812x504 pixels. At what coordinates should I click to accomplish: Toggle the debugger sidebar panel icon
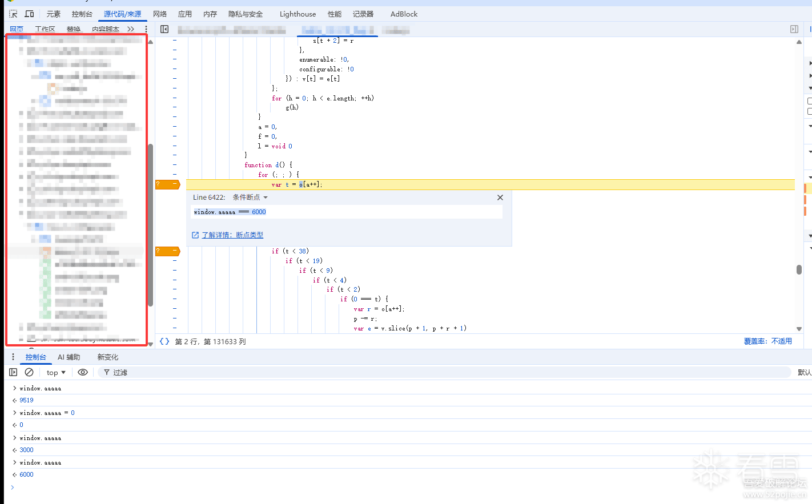(794, 29)
